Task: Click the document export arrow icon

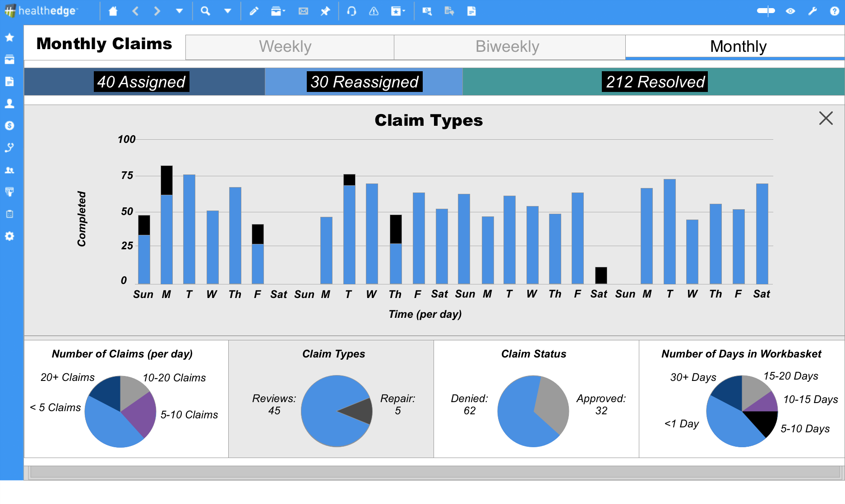Action: 449,11
